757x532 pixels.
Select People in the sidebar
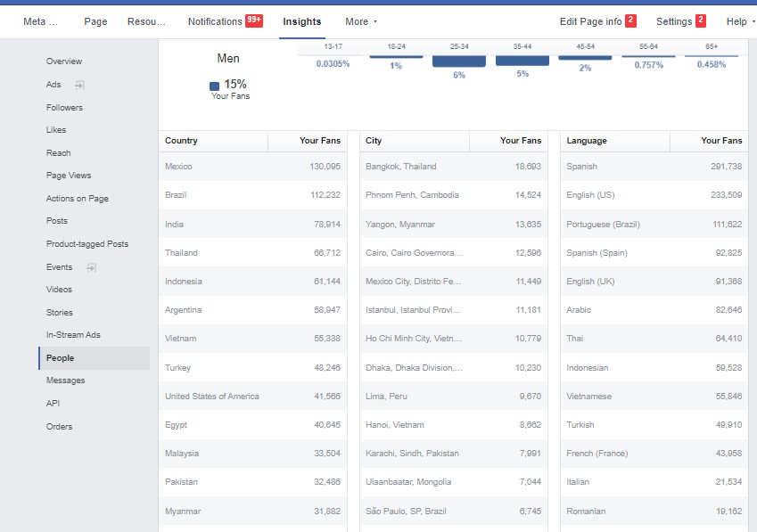pos(95,358)
